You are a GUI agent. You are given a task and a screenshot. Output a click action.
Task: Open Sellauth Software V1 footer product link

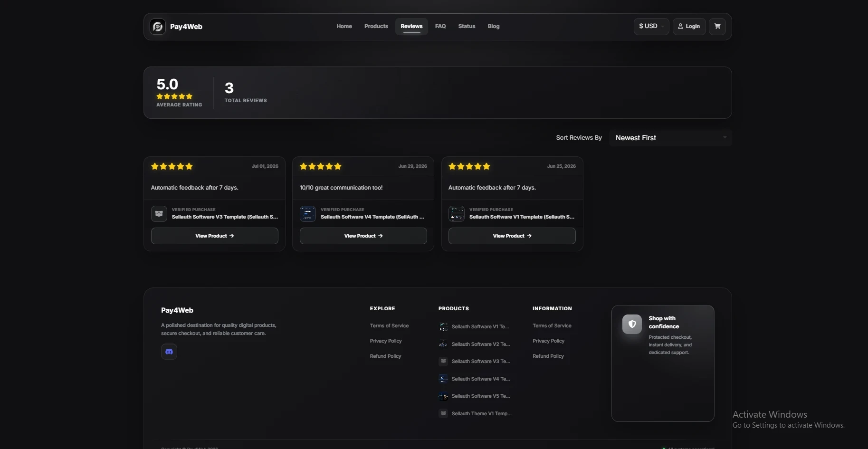[x=480, y=327]
